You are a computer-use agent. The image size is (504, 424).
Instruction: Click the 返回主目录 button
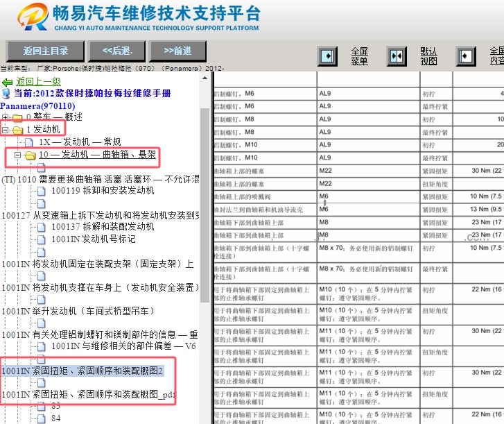pyautogui.click(x=45, y=51)
